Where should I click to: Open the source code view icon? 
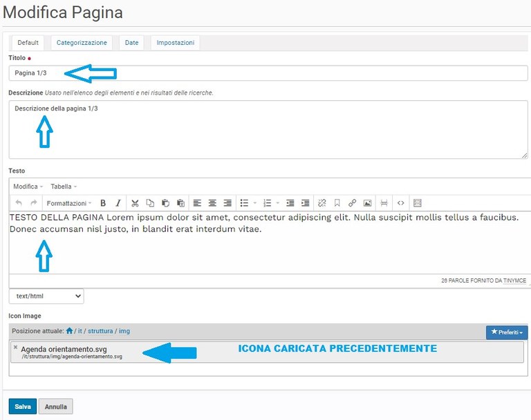[400, 203]
